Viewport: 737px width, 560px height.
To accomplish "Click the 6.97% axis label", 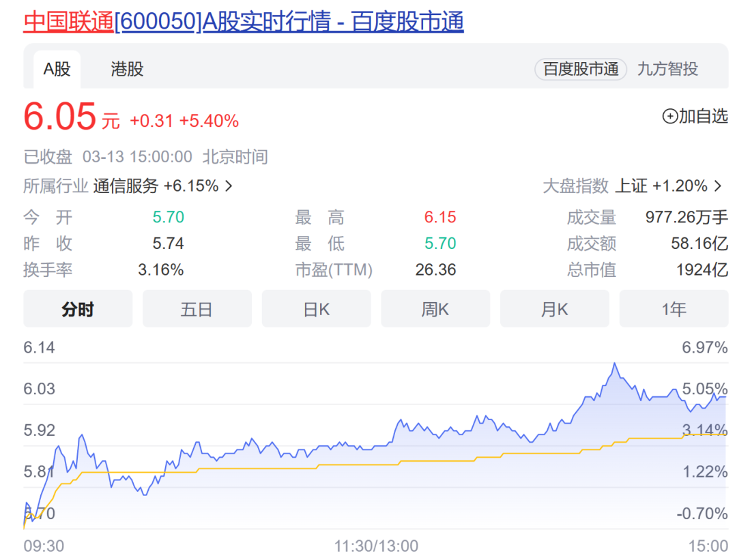I will coord(705,348).
